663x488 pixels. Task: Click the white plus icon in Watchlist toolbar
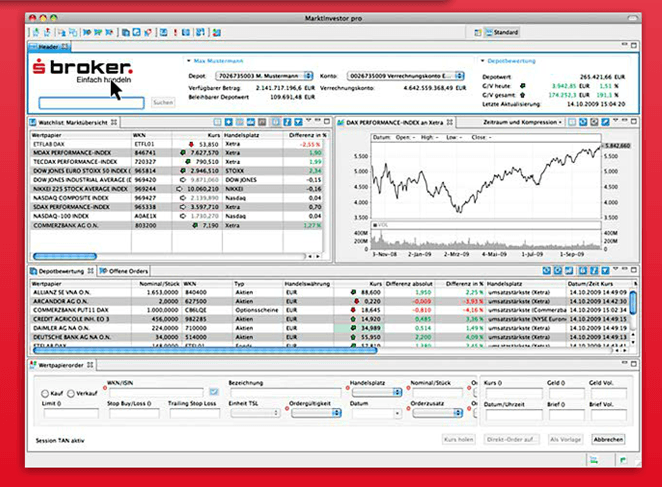click(228, 122)
